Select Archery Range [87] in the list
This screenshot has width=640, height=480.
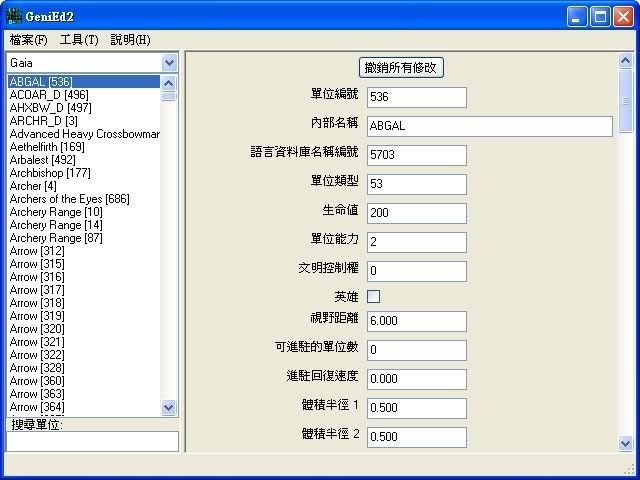point(84,238)
